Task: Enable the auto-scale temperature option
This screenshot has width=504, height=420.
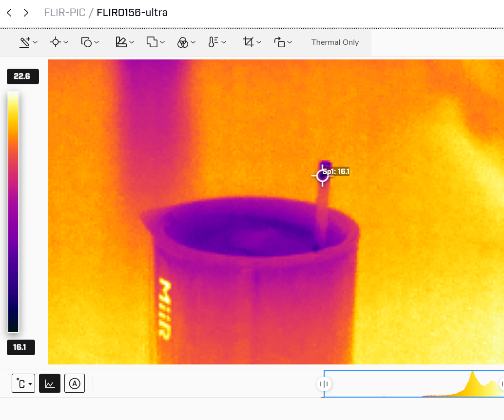Action: click(x=74, y=383)
